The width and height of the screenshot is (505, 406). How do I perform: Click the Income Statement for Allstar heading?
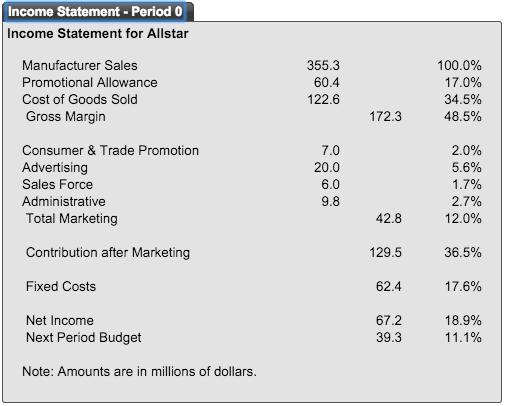pos(98,34)
